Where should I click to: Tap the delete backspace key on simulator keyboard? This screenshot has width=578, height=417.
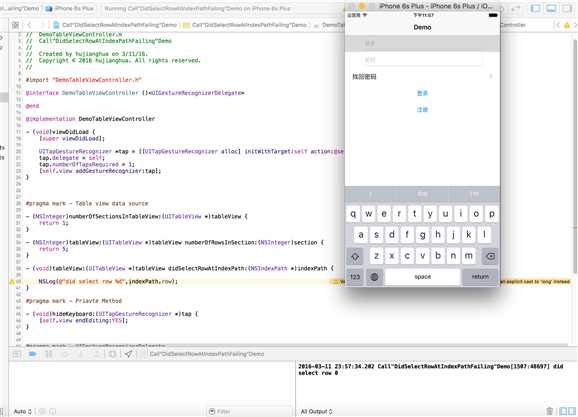pyautogui.click(x=490, y=256)
